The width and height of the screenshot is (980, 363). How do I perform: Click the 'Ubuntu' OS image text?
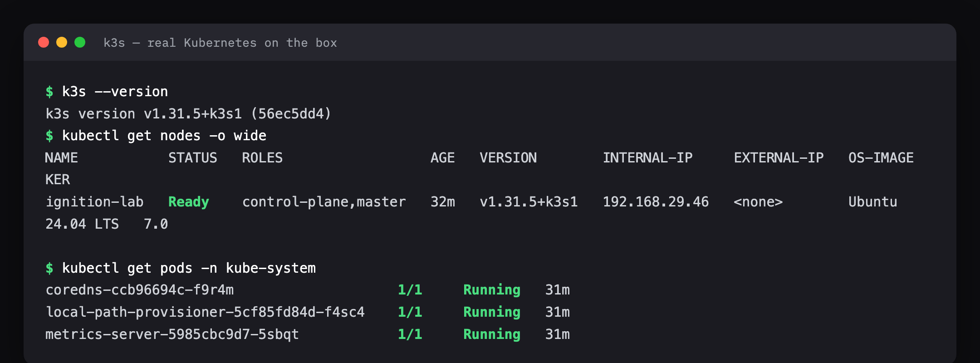pos(873,202)
